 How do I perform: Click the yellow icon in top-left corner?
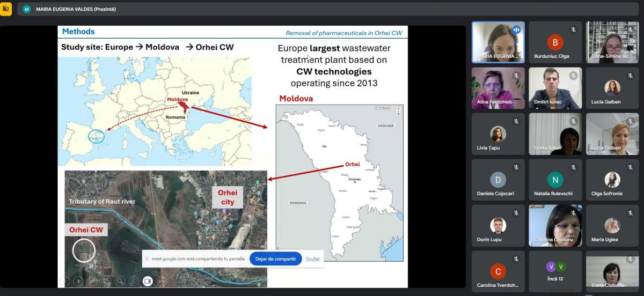click(x=6, y=9)
